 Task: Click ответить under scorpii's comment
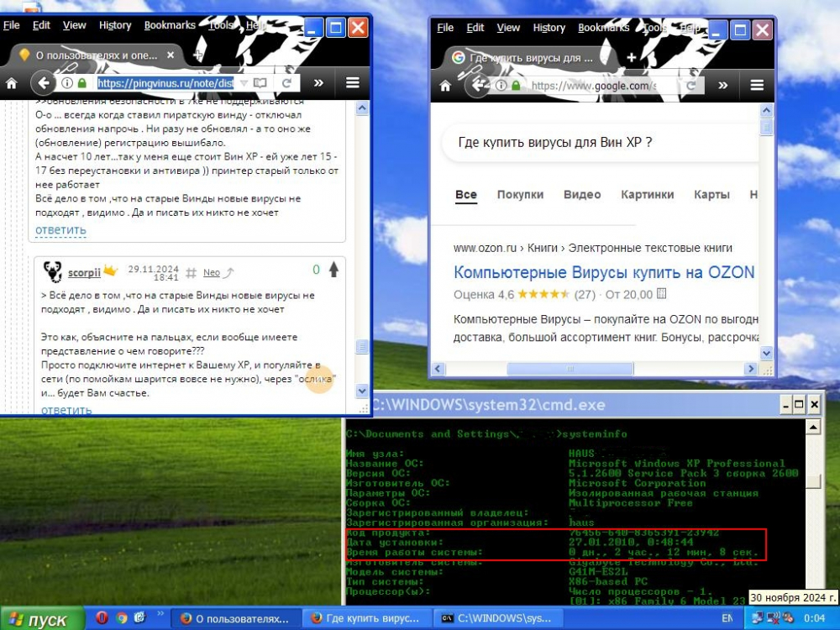(x=66, y=410)
